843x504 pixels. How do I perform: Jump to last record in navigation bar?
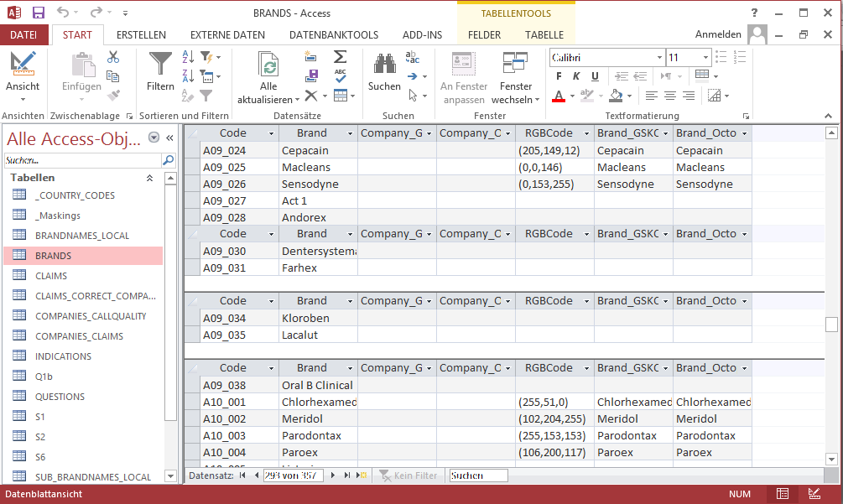coord(346,475)
